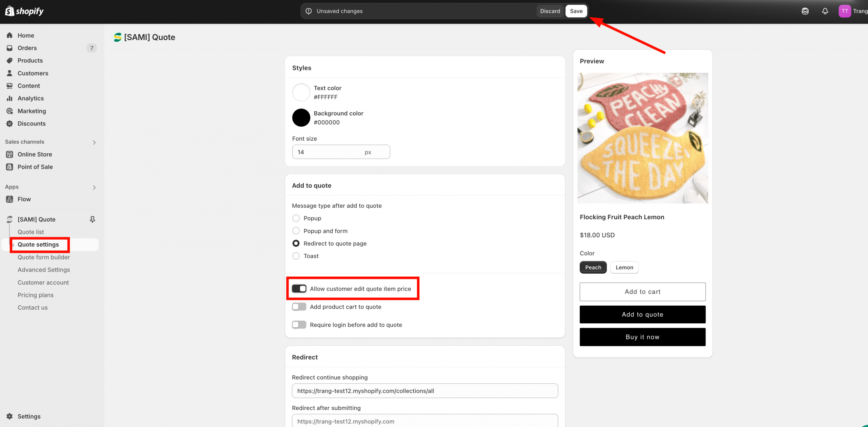Click the Save button
The image size is (868, 427).
click(x=576, y=11)
